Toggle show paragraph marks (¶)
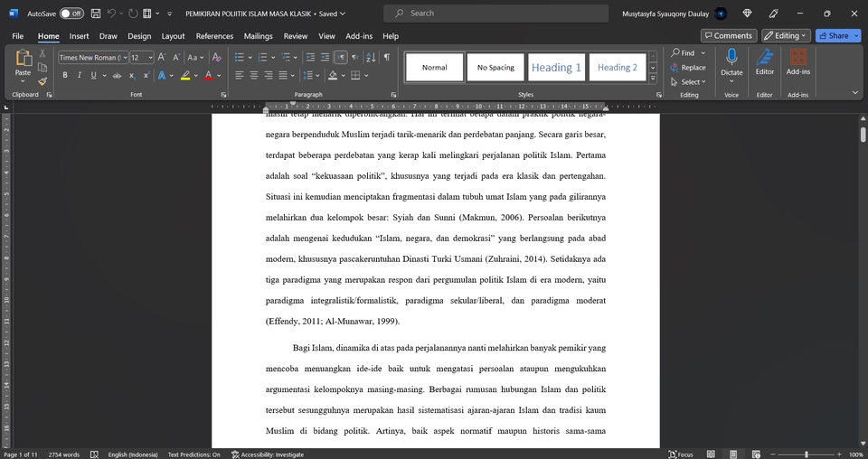 386,57
